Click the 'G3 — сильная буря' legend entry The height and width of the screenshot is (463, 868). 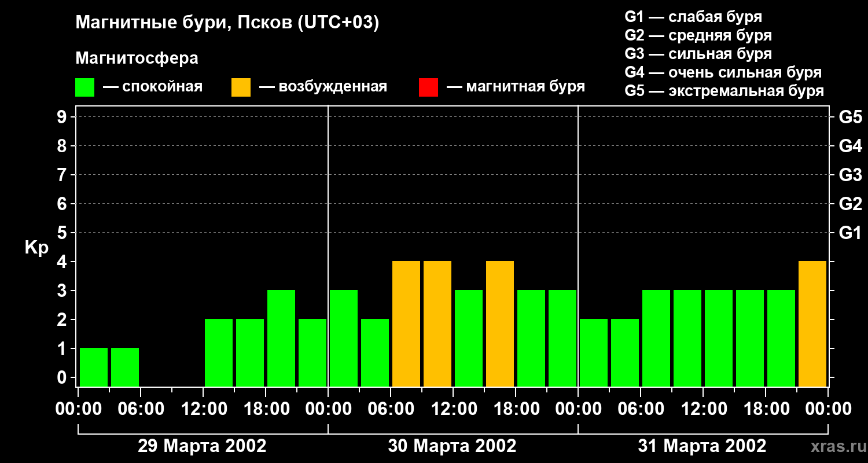(x=698, y=54)
